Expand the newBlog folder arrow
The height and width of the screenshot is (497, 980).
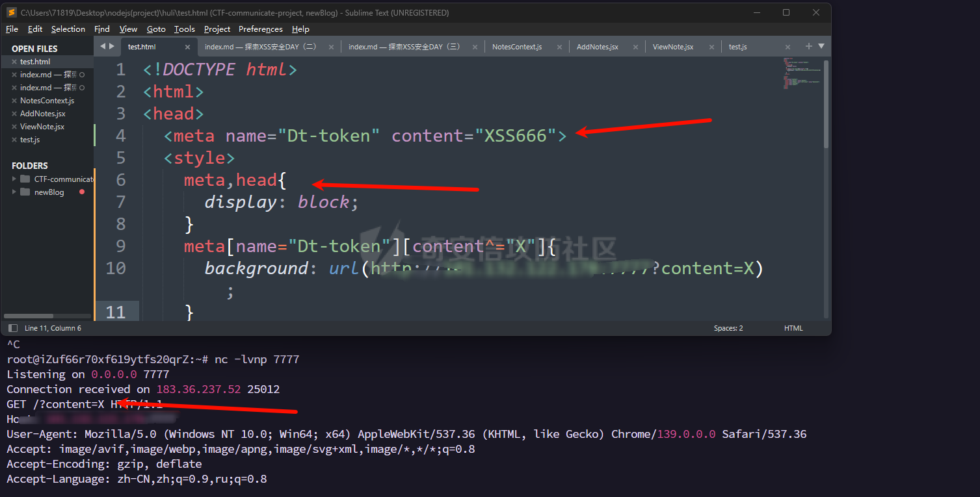coord(14,192)
